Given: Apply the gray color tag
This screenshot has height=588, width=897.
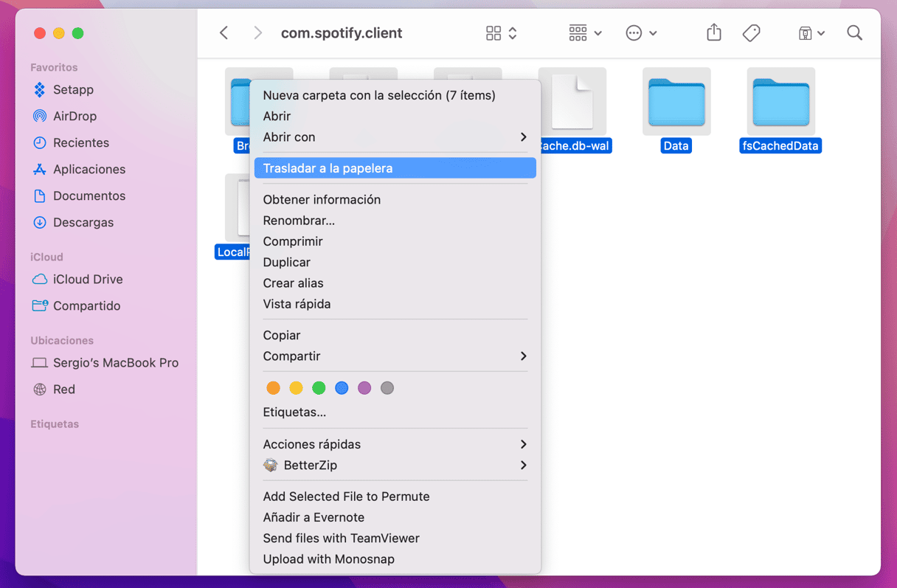Looking at the screenshot, I should tap(387, 388).
